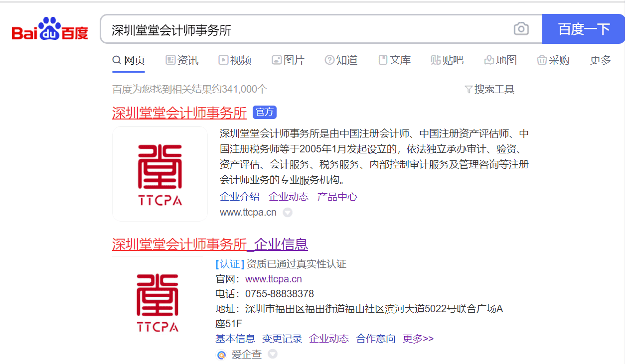
Task: Switch to the 资讯 tab
Action: pyautogui.click(x=182, y=60)
